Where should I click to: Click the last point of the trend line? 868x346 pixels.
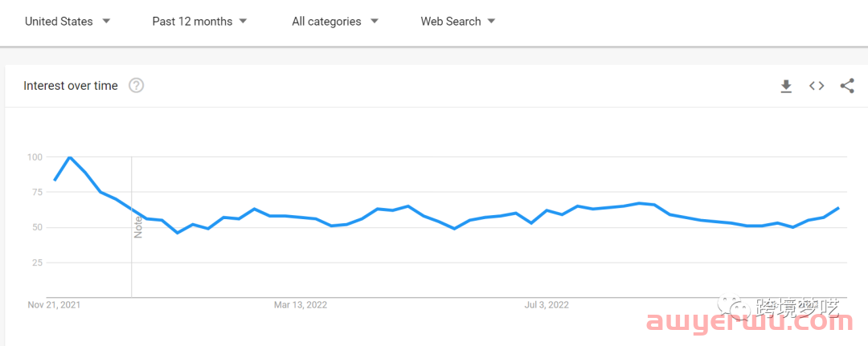point(838,208)
